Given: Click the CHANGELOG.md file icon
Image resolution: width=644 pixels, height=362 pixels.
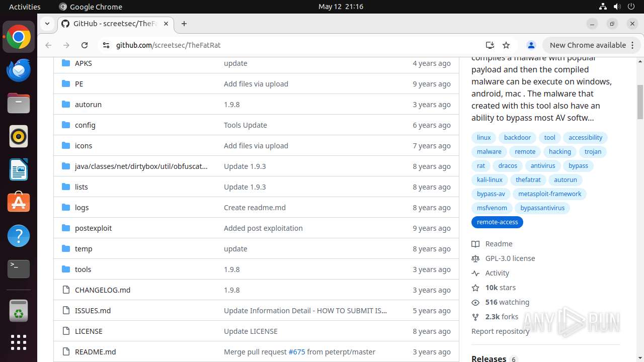Looking at the screenshot, I should click(x=65, y=290).
